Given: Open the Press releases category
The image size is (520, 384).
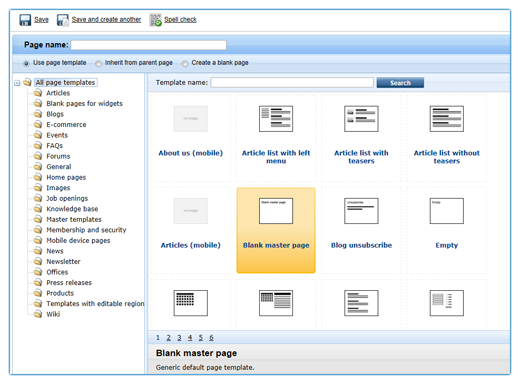Looking at the screenshot, I should click(69, 283).
